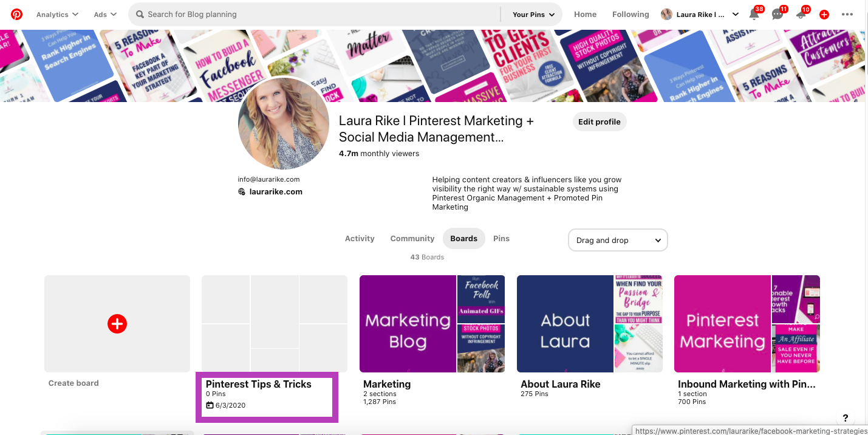868x435 pixels.
Task: Expand the Analytics dropdown menu
Action: pyautogui.click(x=57, y=15)
